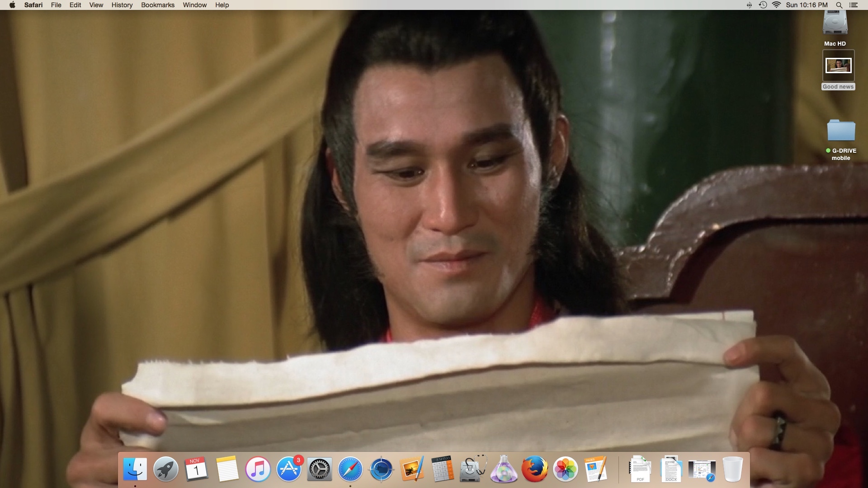Launch Firefox from the Dock
868x488 pixels.
click(x=535, y=469)
